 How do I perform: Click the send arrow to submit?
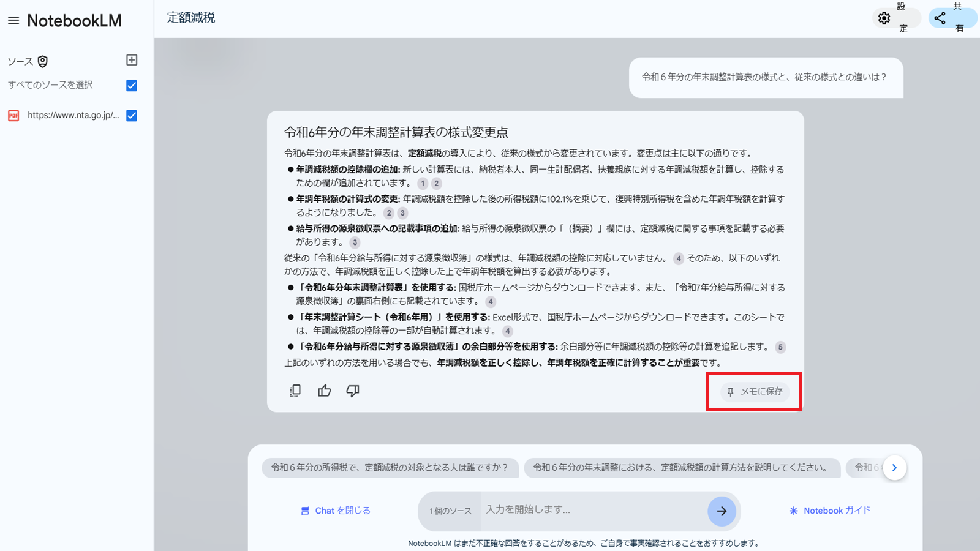click(x=723, y=511)
